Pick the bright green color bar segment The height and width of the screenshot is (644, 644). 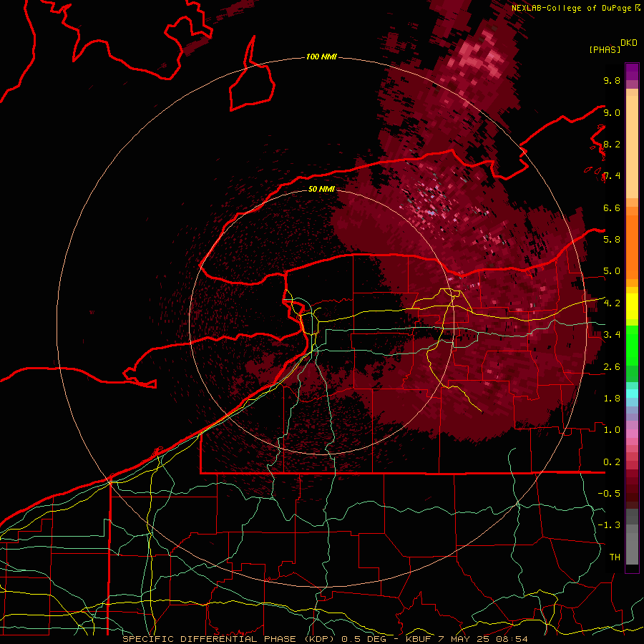632,345
